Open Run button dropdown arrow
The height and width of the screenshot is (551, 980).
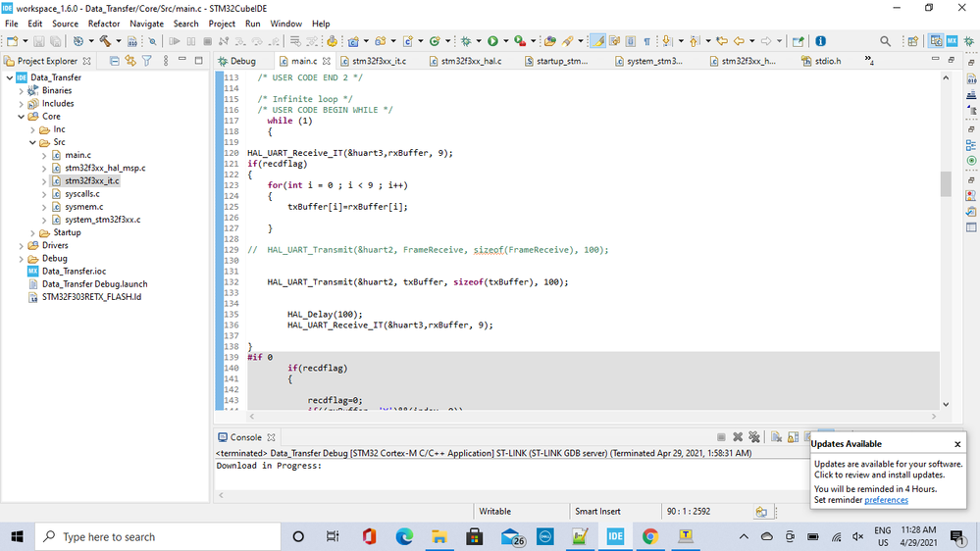click(x=505, y=41)
